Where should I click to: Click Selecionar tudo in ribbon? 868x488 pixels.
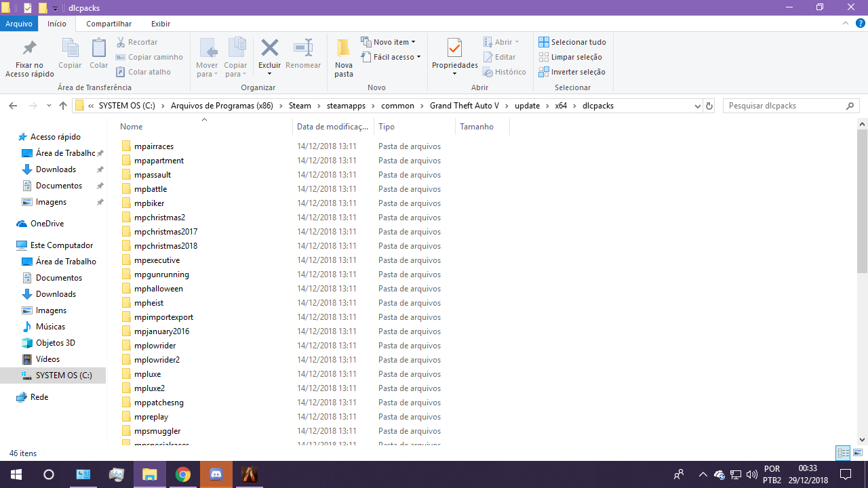pyautogui.click(x=572, y=42)
